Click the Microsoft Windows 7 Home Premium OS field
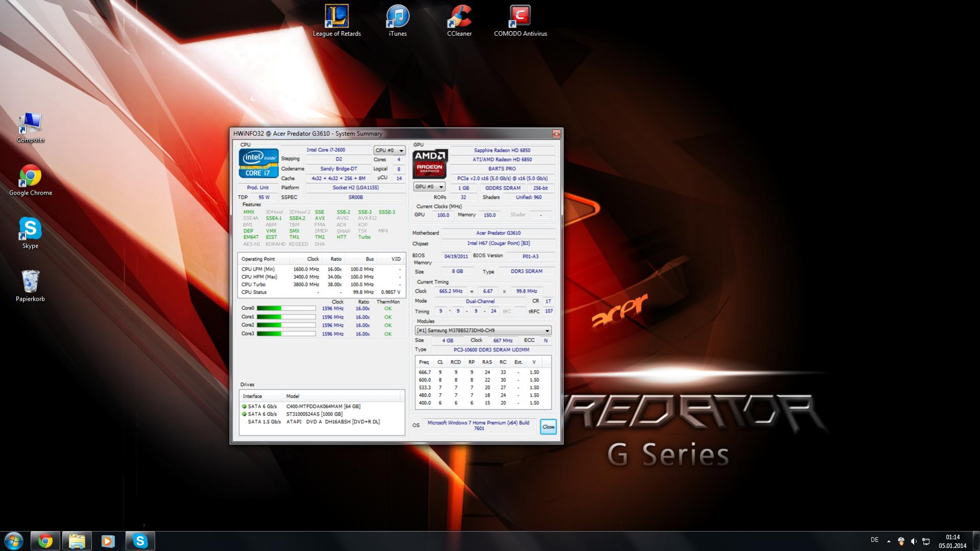This screenshot has width=980, height=551. [479, 425]
